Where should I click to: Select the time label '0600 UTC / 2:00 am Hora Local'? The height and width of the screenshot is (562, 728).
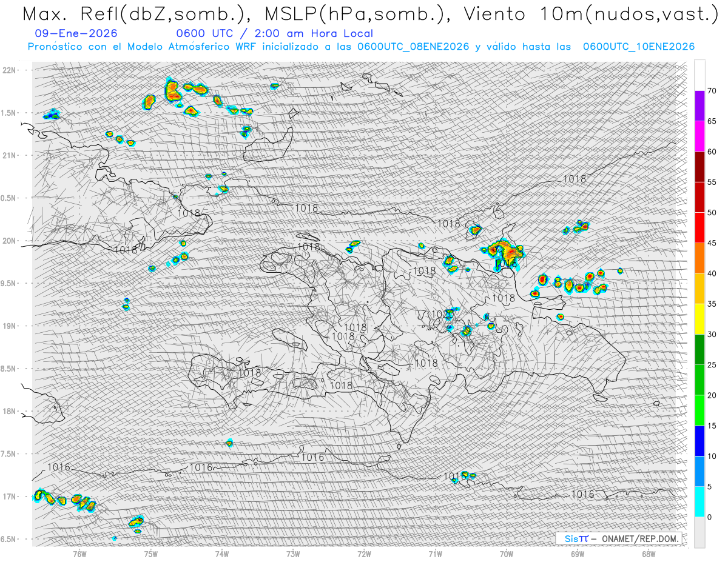click(x=274, y=33)
